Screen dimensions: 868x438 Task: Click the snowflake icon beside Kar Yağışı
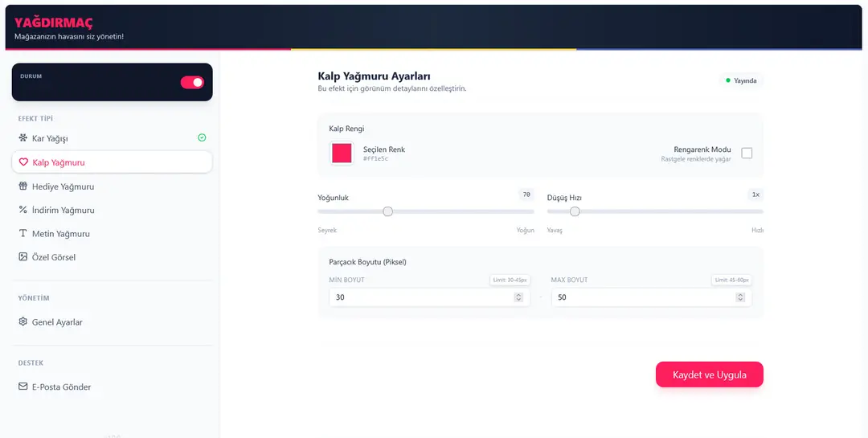tap(23, 138)
